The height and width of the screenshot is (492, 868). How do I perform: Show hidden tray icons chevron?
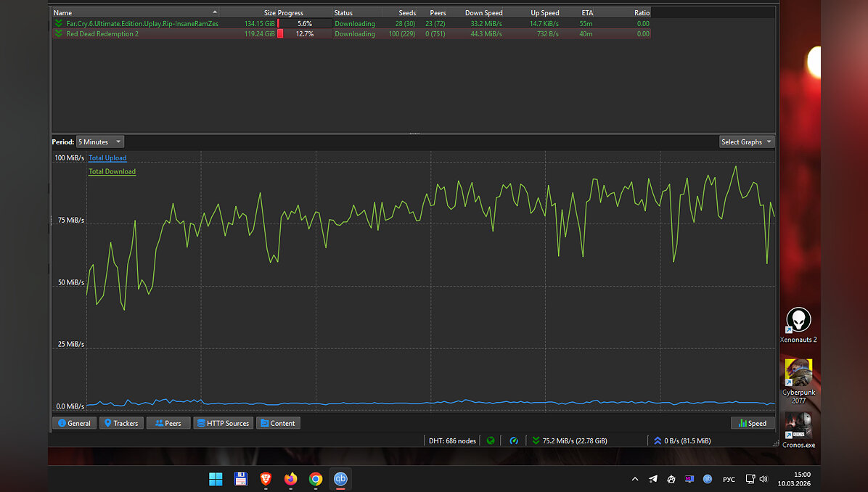pos(635,479)
